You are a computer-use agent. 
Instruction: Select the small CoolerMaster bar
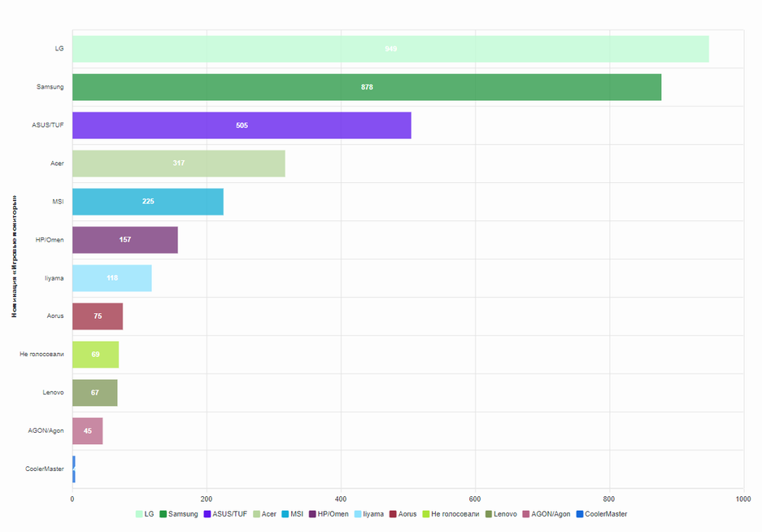coord(74,469)
